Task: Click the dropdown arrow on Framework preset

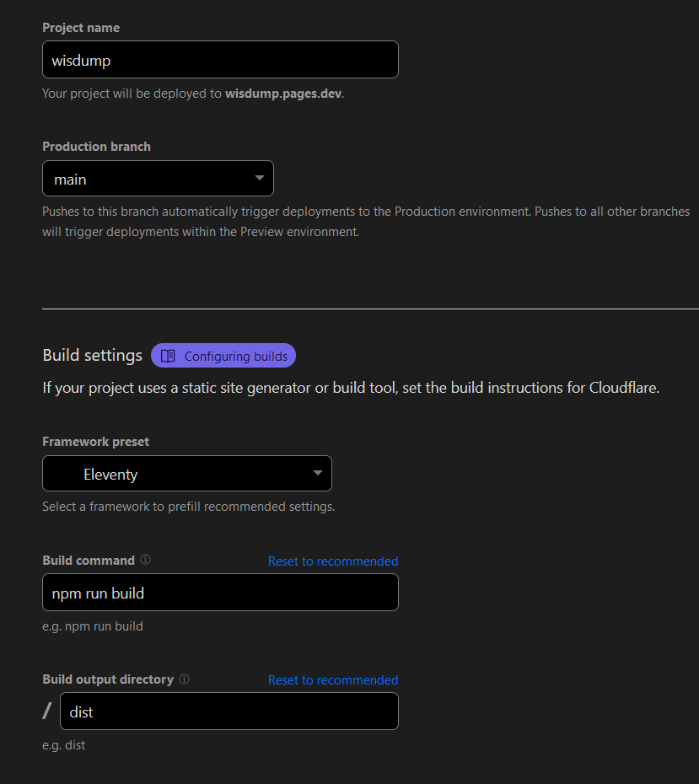Action: pyautogui.click(x=317, y=473)
